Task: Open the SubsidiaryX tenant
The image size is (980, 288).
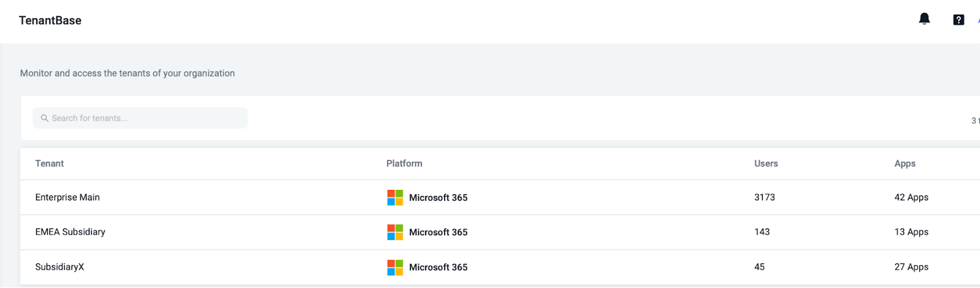Action: [59, 267]
